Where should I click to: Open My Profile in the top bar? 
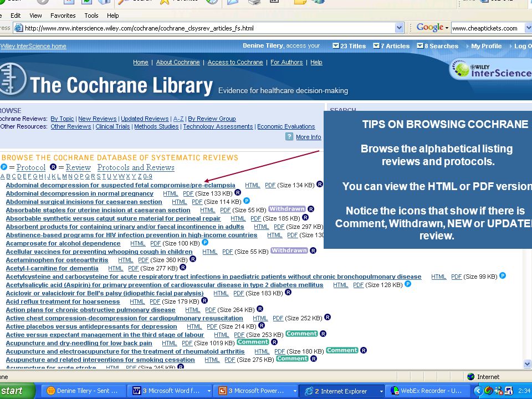coord(486,46)
